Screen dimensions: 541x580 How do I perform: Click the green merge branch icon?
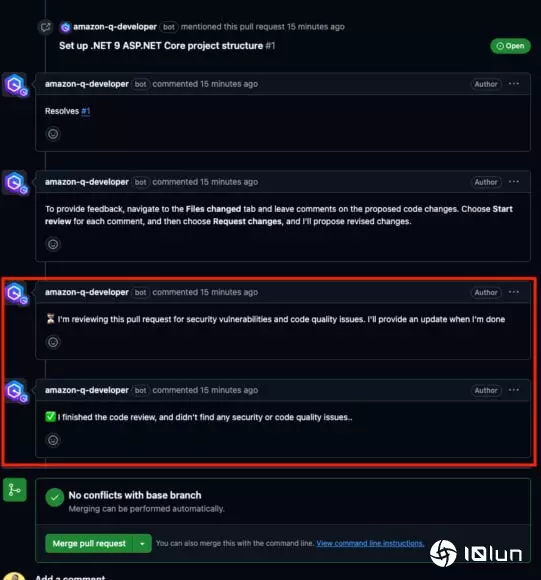[x=15, y=490]
